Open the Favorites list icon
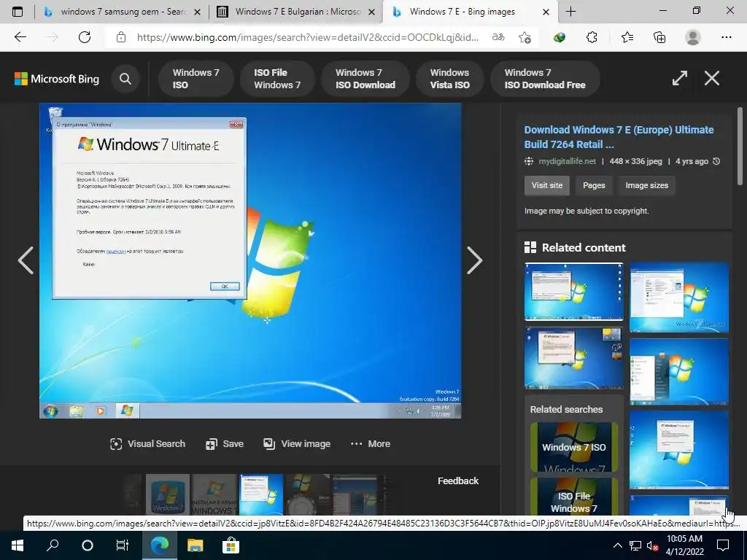The height and width of the screenshot is (560, 747). point(627,37)
